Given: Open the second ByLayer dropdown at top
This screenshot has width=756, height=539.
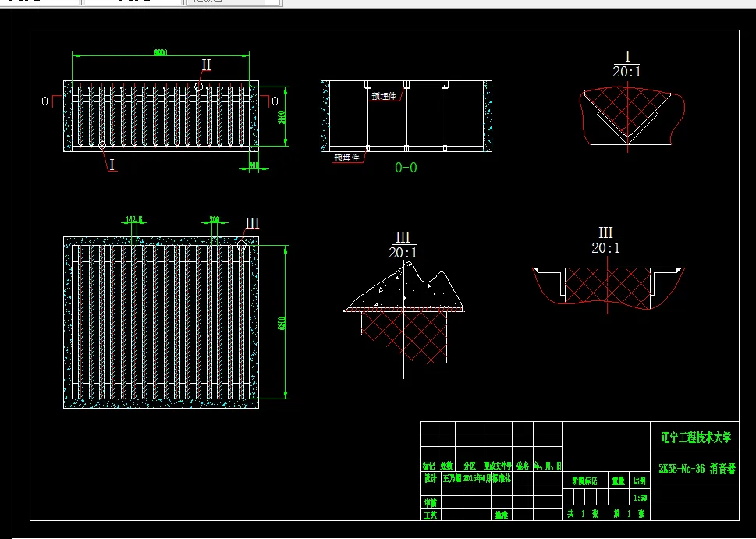Looking at the screenshot, I should click(133, 2).
